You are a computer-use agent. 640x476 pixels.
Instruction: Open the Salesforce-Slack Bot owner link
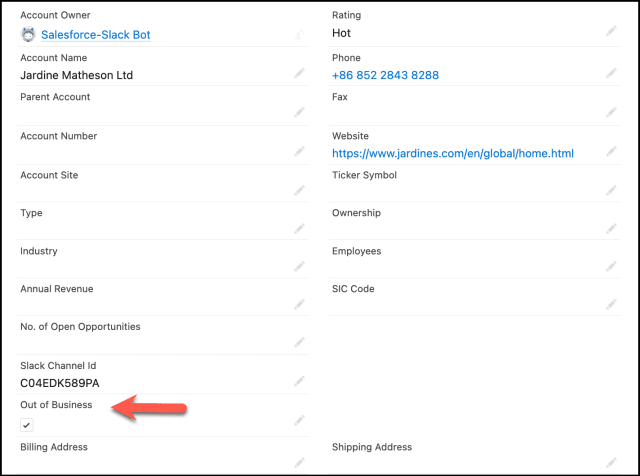tap(95, 35)
